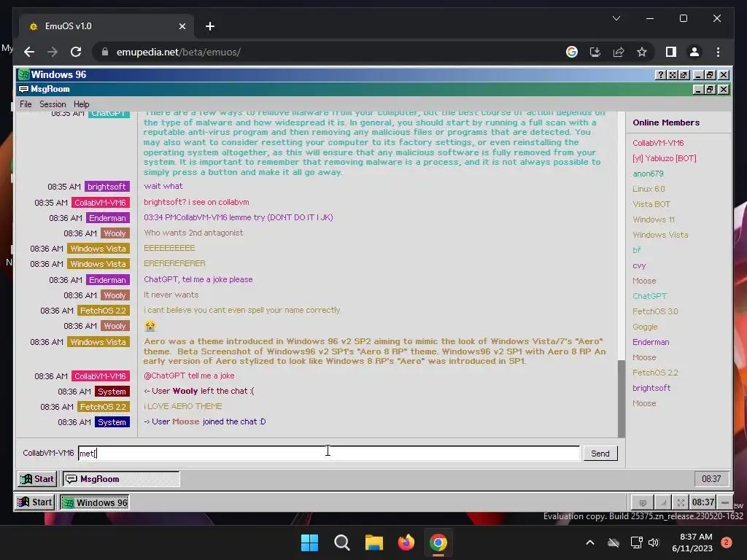Reload the emupedia.net page

76,52
